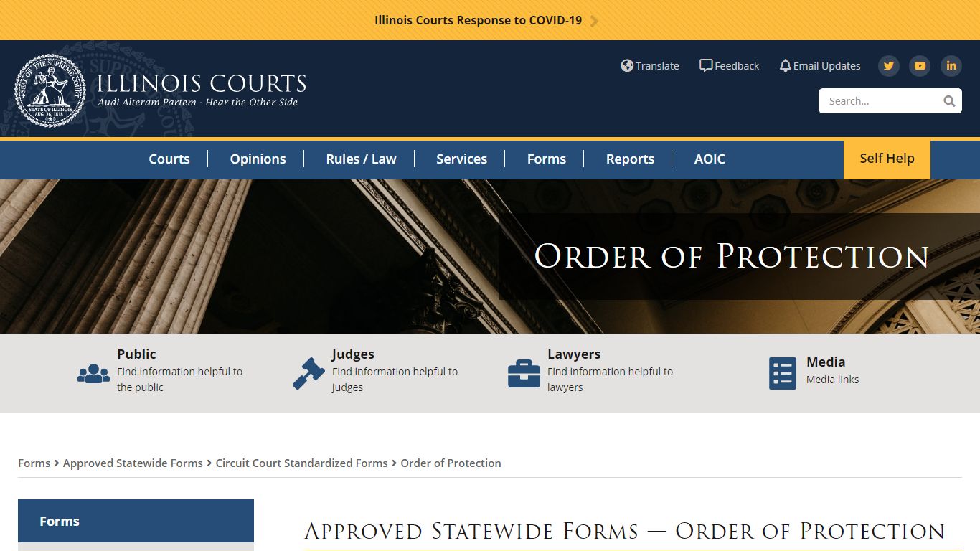Open the Rules / Law menu
Viewport: 980px width, 551px height.
click(x=361, y=159)
